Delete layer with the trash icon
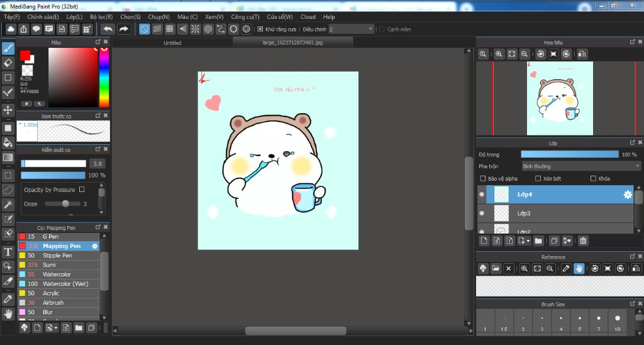 [x=583, y=240]
